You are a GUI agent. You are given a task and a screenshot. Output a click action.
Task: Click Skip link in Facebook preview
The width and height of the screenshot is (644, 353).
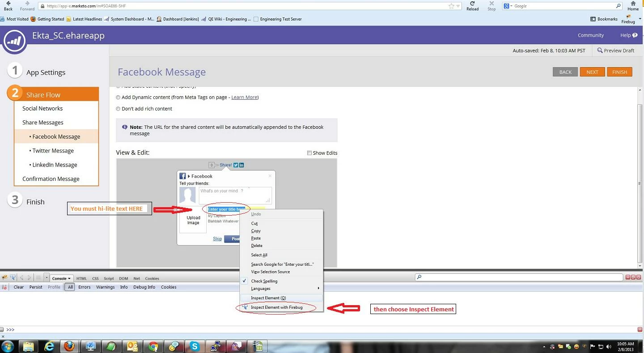pyautogui.click(x=217, y=239)
